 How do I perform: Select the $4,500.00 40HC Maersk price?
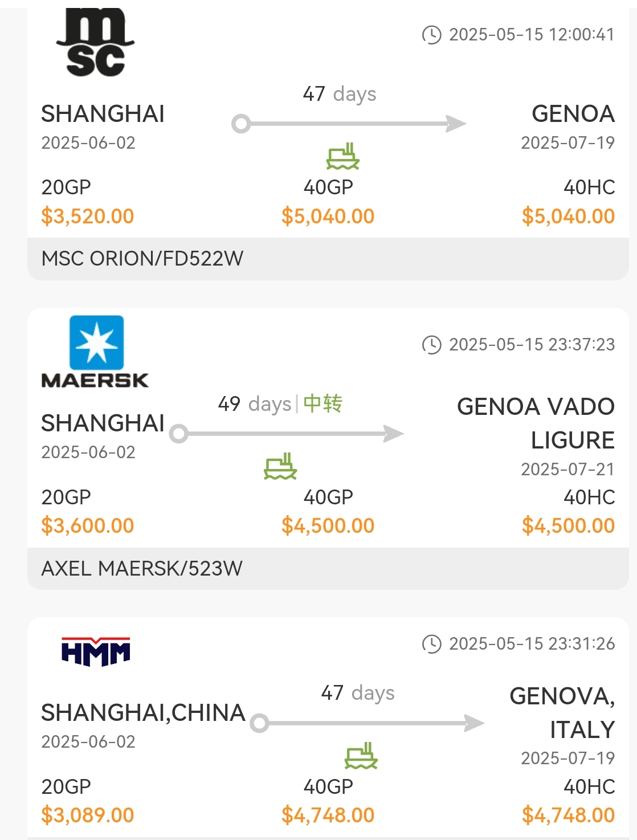coord(569,525)
